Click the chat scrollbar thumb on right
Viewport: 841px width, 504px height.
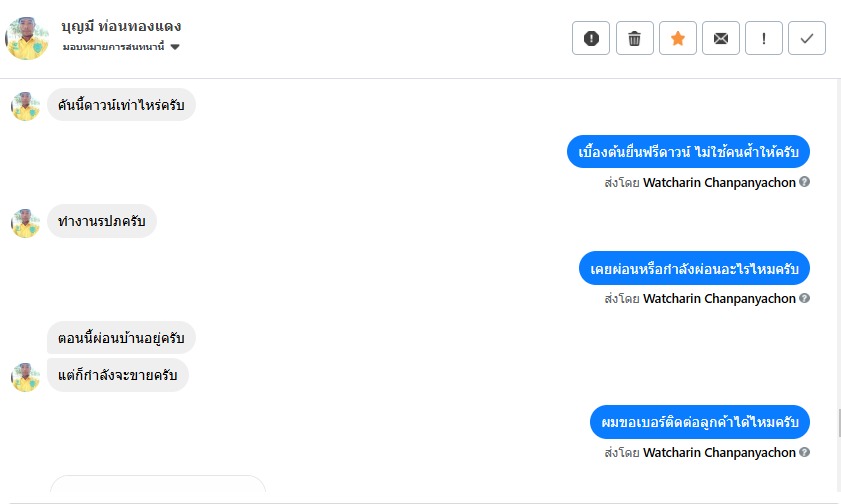point(838,423)
